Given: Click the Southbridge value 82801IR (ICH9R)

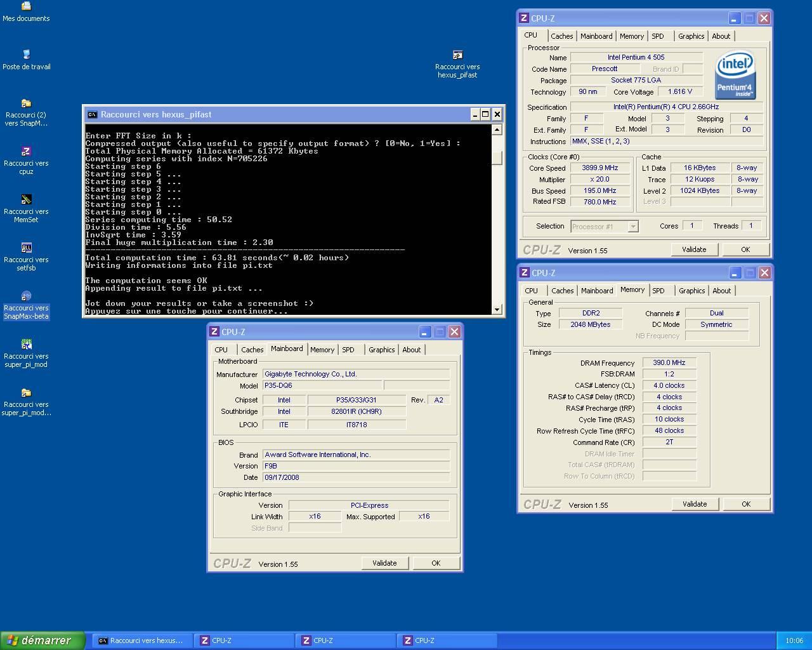Looking at the screenshot, I should (357, 411).
